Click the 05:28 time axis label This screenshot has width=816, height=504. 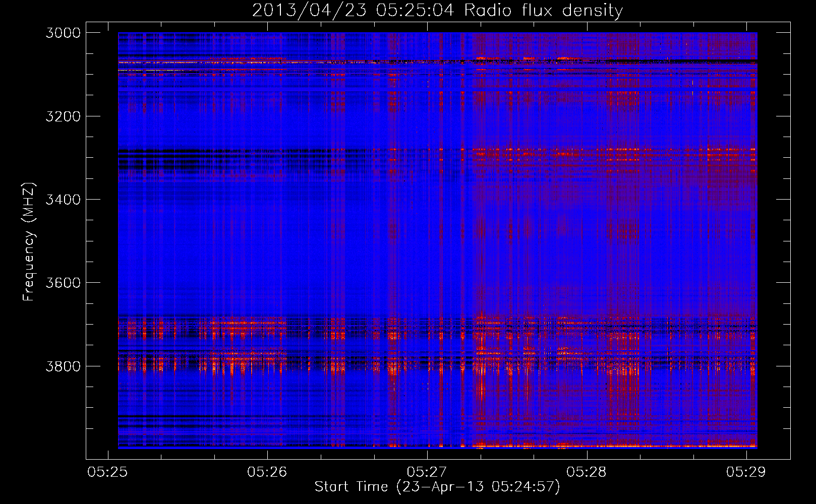(587, 472)
